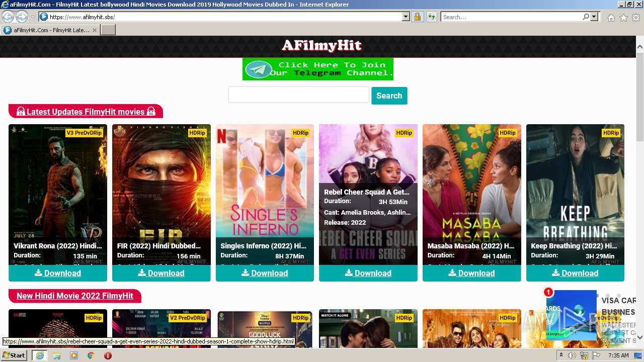This screenshot has height=362, width=644.
Task: Click the network tray icon
Action: pyautogui.click(x=584, y=355)
